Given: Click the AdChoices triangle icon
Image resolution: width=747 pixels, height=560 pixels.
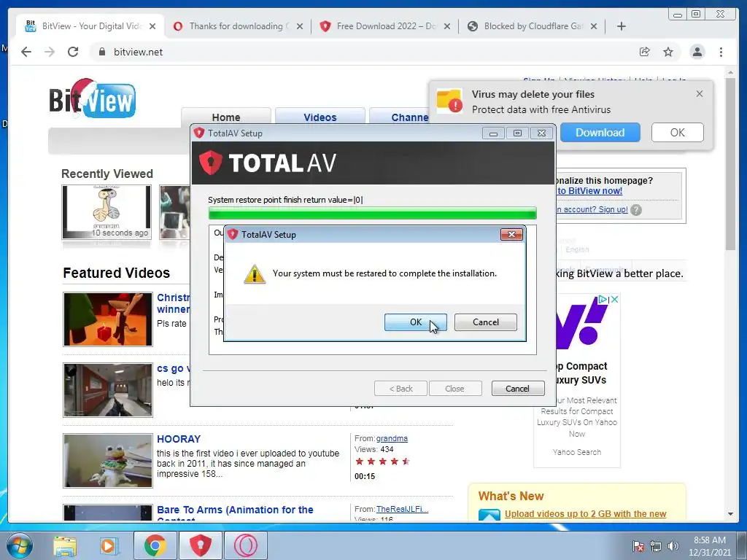Looking at the screenshot, I should (603, 300).
